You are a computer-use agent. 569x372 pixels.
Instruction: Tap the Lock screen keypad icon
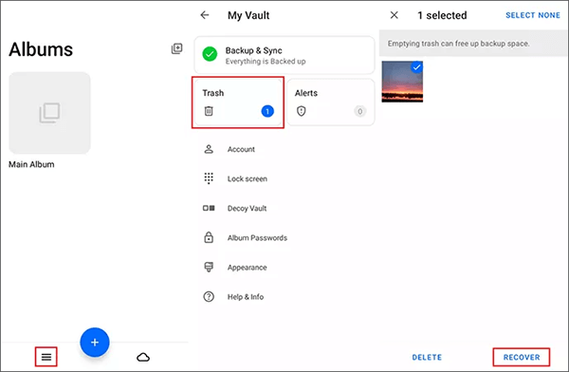click(209, 178)
